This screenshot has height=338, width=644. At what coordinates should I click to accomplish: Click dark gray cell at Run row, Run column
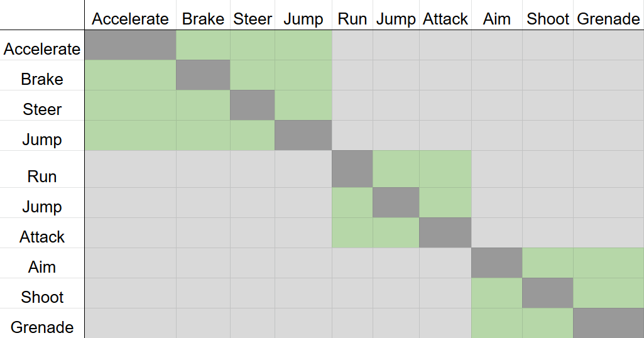[352, 169]
